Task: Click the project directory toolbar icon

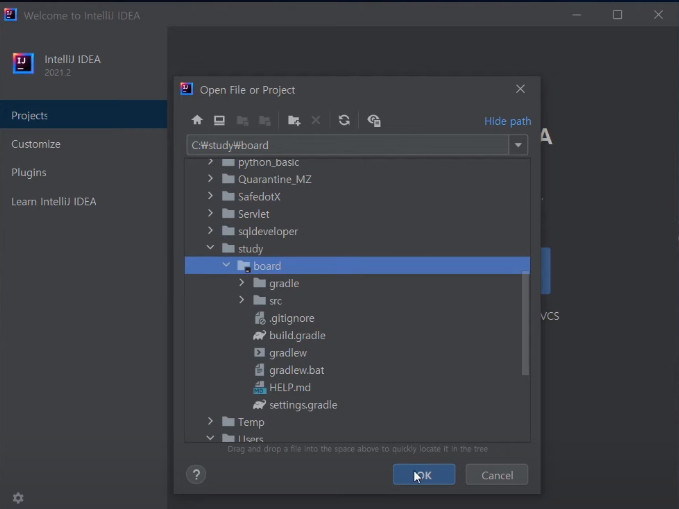Action: (242, 120)
